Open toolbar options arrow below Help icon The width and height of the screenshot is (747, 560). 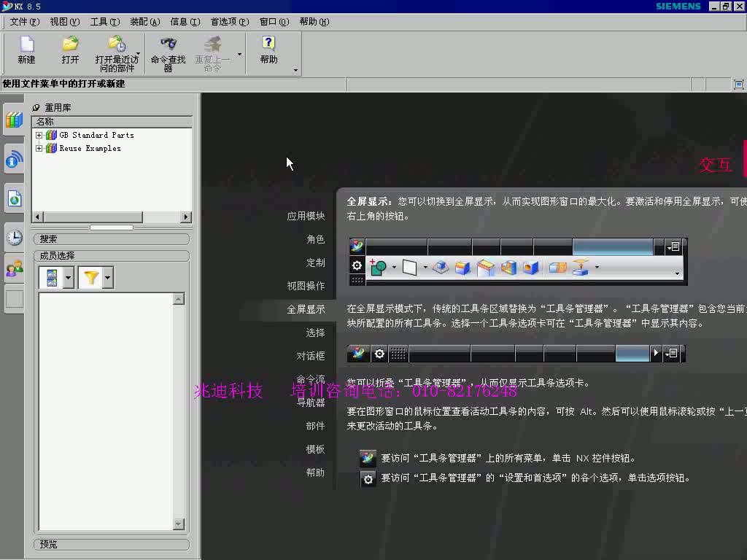(295, 71)
